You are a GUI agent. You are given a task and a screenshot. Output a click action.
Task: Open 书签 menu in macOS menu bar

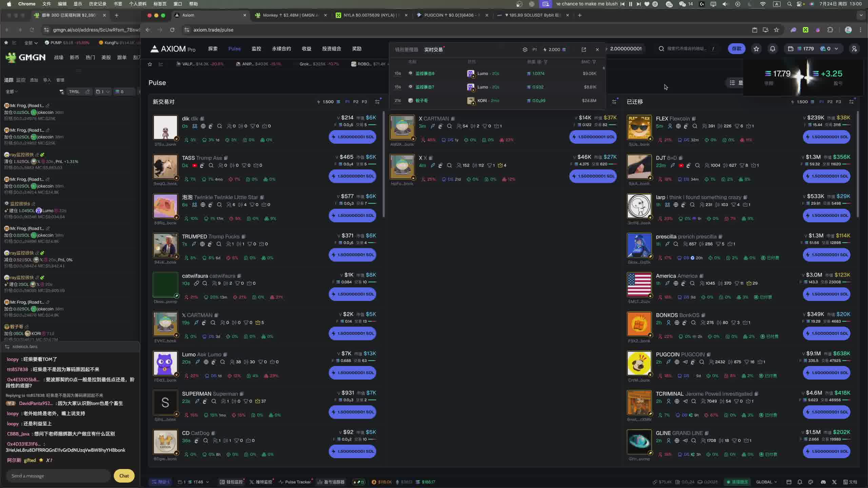(118, 4)
